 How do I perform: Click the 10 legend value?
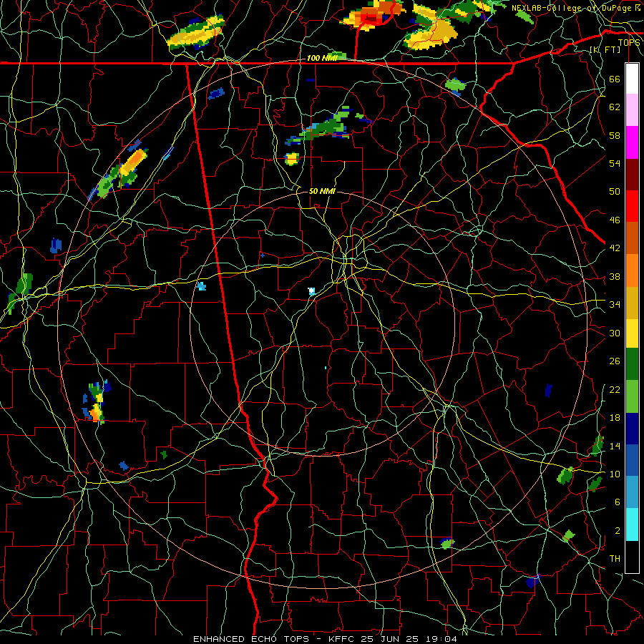(615, 474)
